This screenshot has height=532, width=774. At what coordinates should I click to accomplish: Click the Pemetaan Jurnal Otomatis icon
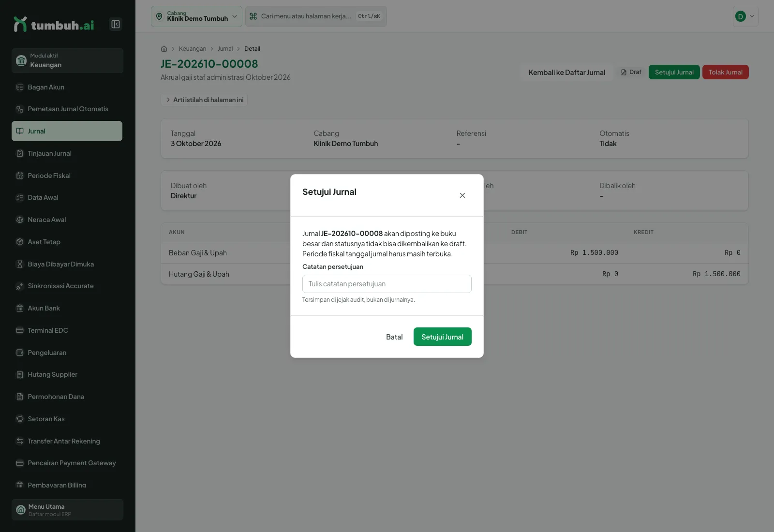pyautogui.click(x=20, y=109)
